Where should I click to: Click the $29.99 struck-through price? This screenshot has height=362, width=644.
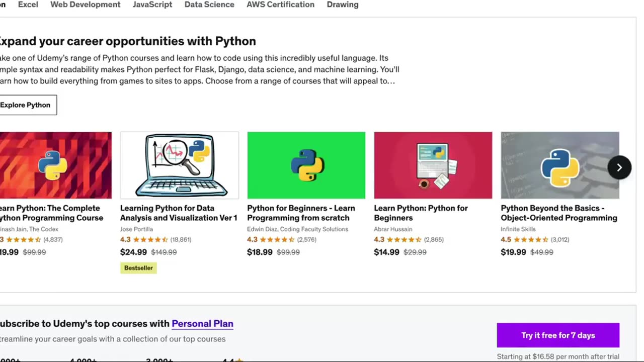(x=415, y=252)
